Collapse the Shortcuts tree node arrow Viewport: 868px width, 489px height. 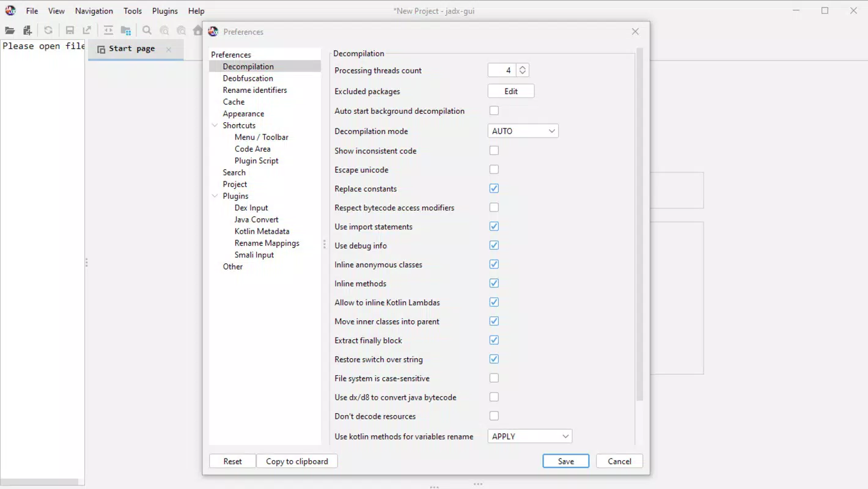coord(215,125)
